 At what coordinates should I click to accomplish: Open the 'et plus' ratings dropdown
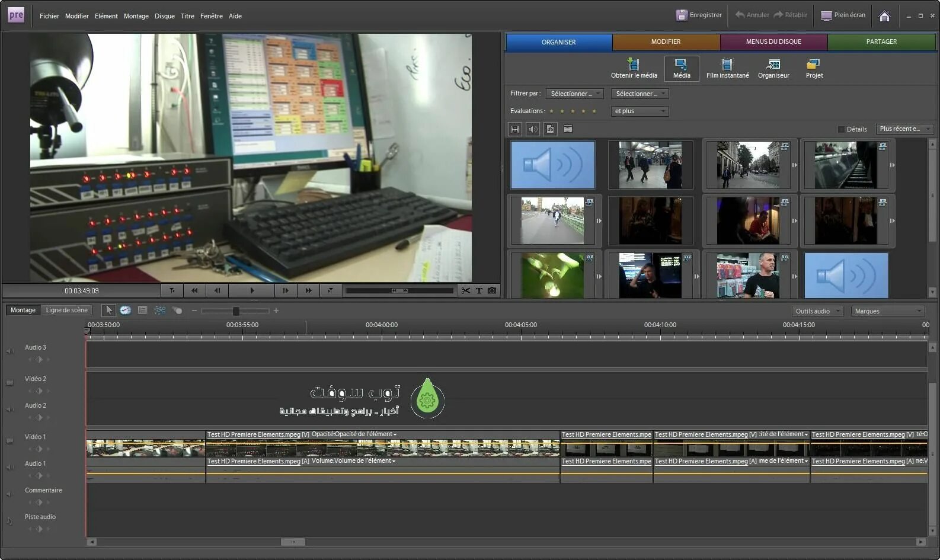pos(640,111)
